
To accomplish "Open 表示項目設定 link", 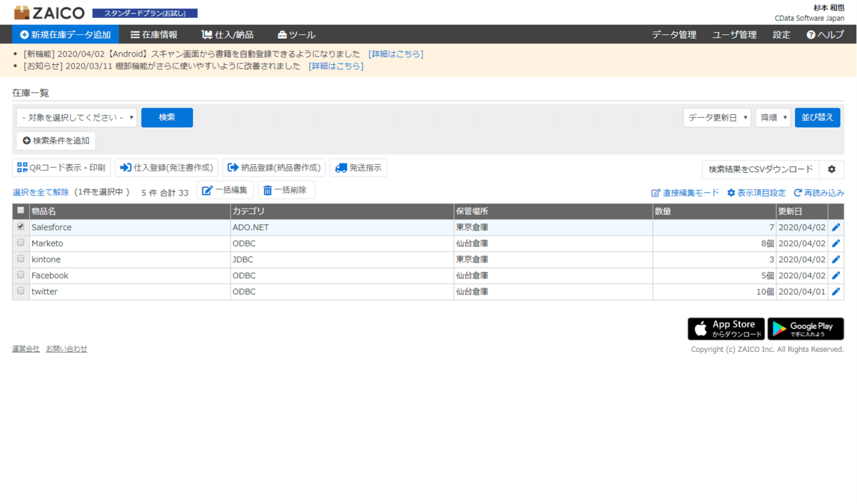I will coord(756,193).
